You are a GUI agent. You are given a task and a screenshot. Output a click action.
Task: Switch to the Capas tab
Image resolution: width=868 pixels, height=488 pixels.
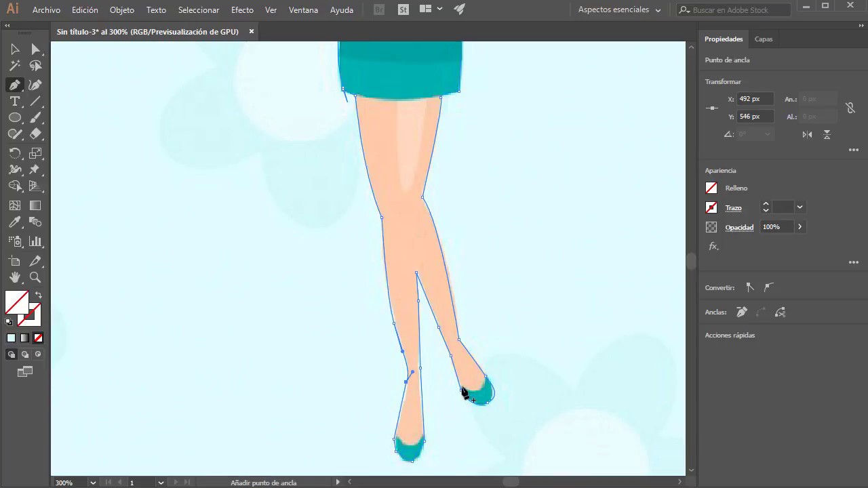[x=764, y=39]
